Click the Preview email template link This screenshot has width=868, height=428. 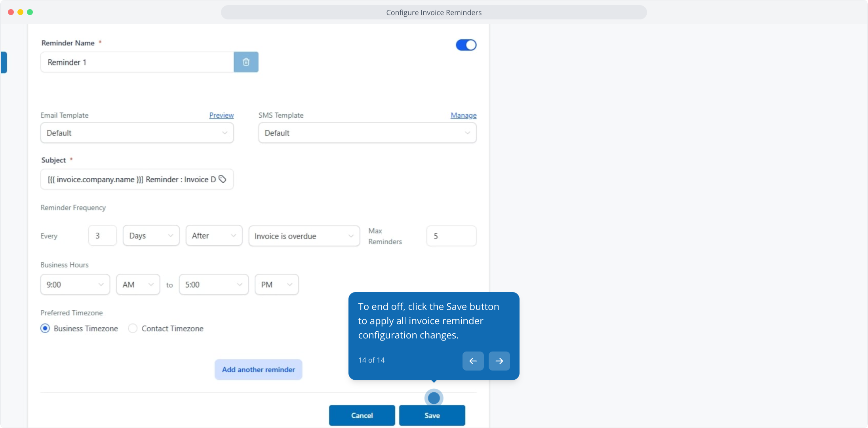click(221, 115)
